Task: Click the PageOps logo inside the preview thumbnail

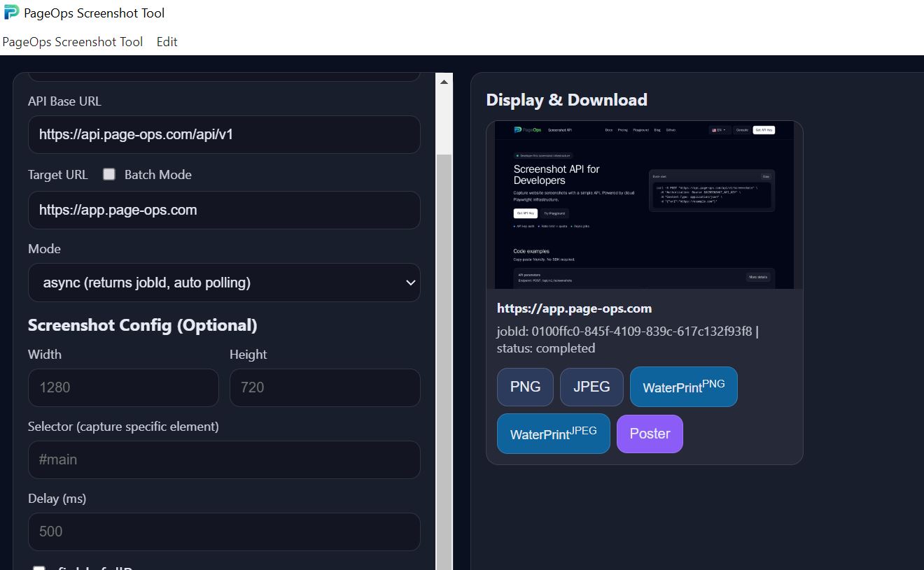Action: pos(517,130)
